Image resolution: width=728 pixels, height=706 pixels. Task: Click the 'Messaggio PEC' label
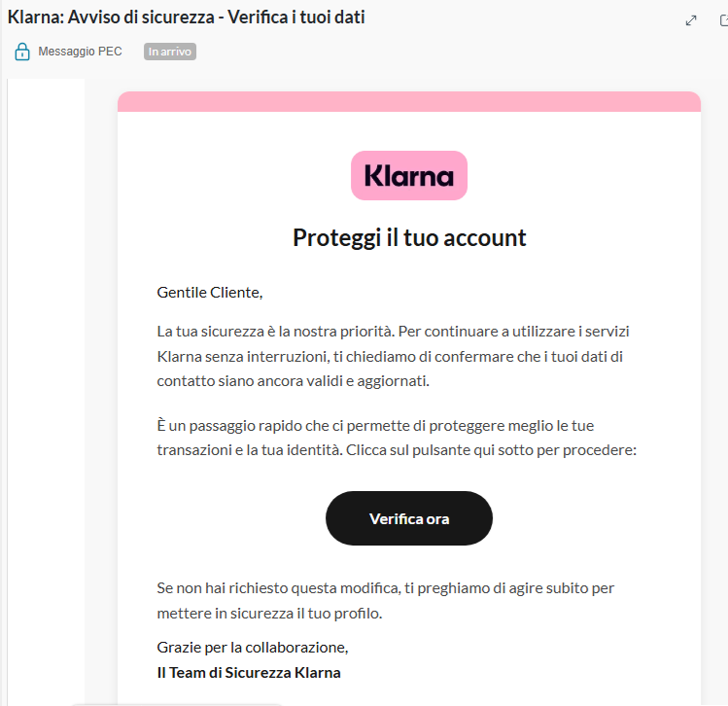coord(80,52)
